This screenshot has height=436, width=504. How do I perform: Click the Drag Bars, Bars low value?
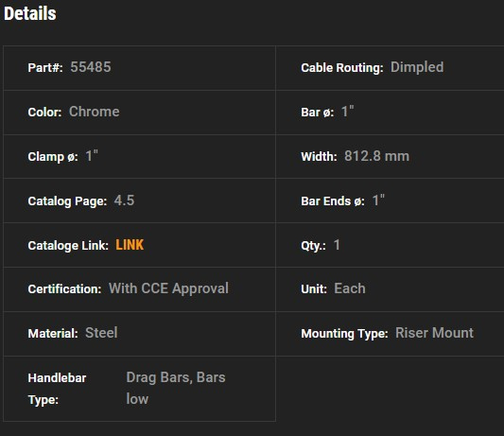click(176, 388)
